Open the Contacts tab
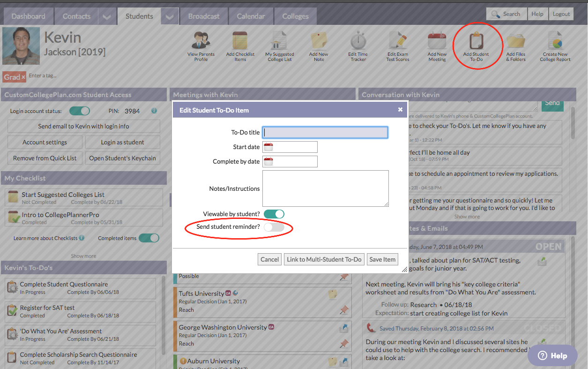 pyautogui.click(x=77, y=16)
